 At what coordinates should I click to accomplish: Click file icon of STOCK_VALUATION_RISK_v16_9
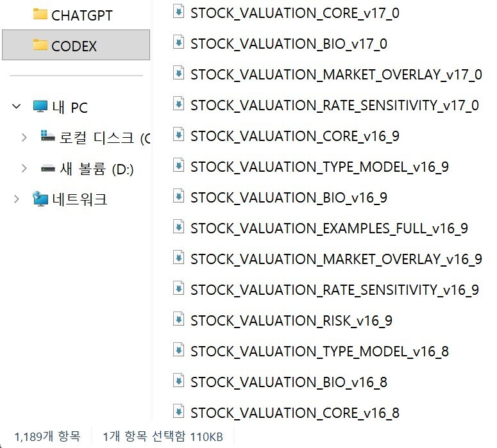coord(178,319)
